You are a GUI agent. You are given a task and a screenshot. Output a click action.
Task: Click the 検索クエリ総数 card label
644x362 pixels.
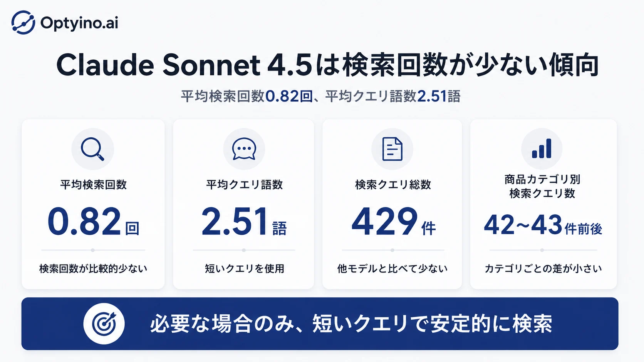click(393, 185)
